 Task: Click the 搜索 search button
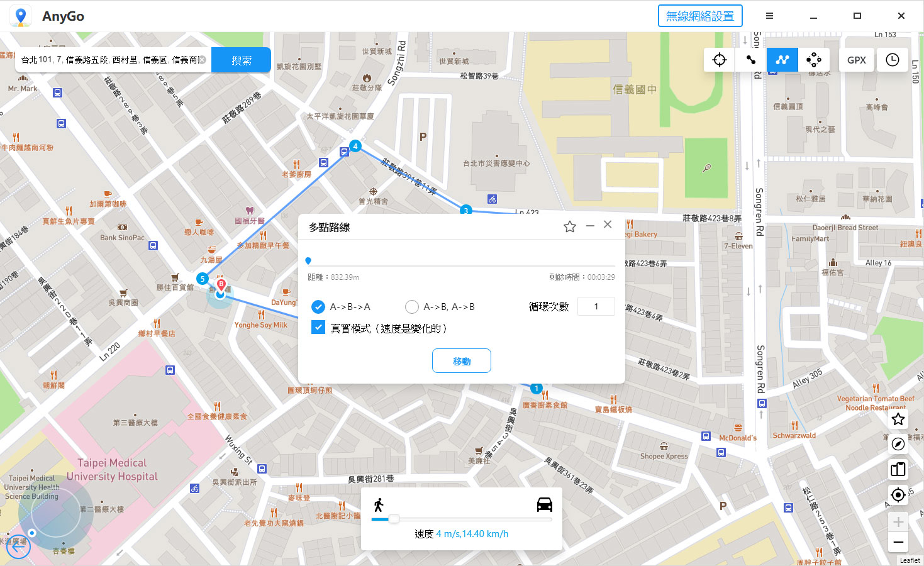[x=241, y=60]
